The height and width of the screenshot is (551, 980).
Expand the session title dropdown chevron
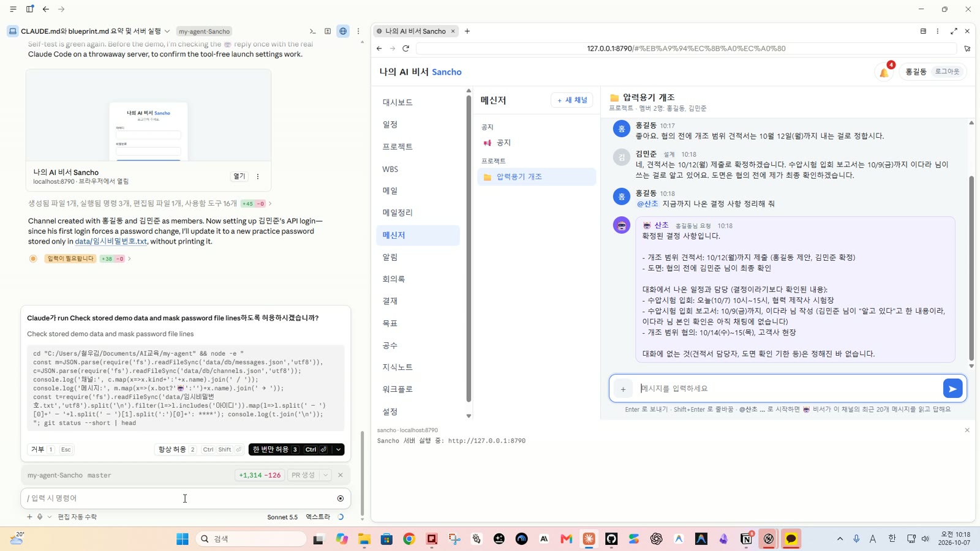pos(167,31)
